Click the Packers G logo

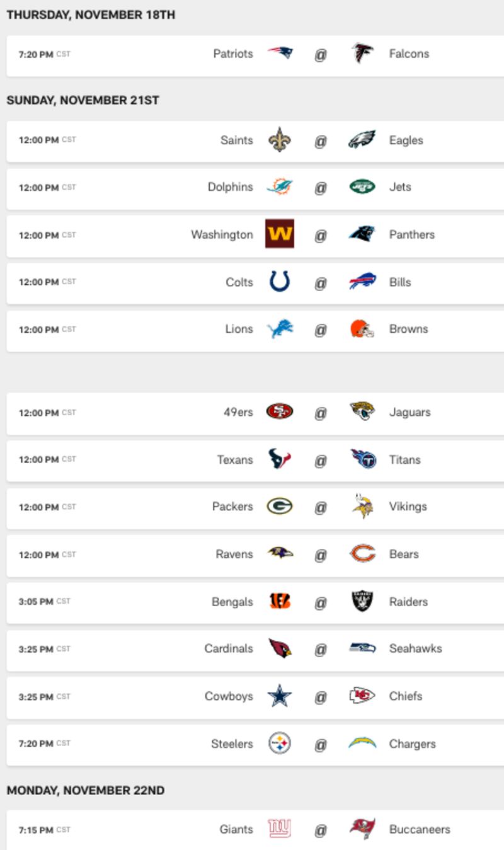tap(280, 507)
